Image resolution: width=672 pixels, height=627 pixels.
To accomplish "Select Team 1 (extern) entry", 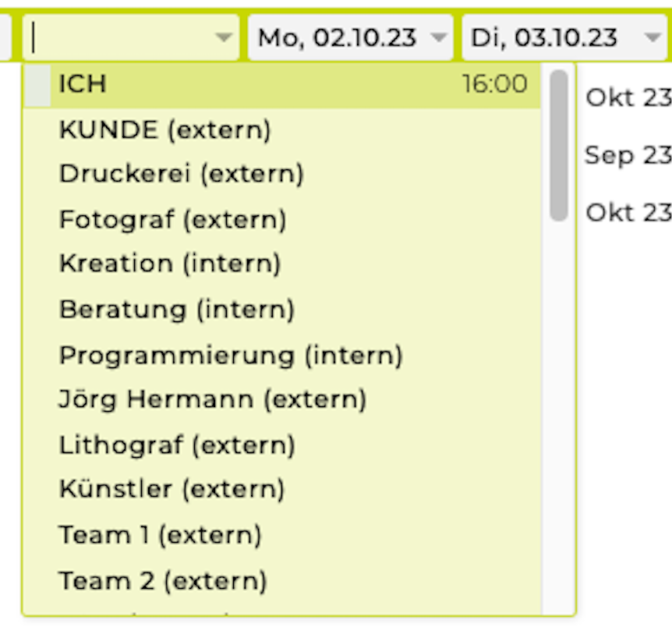I will (x=160, y=535).
